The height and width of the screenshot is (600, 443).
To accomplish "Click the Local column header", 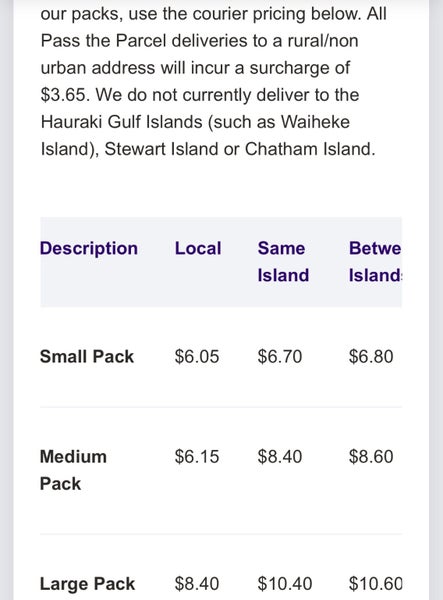I will pos(198,248).
